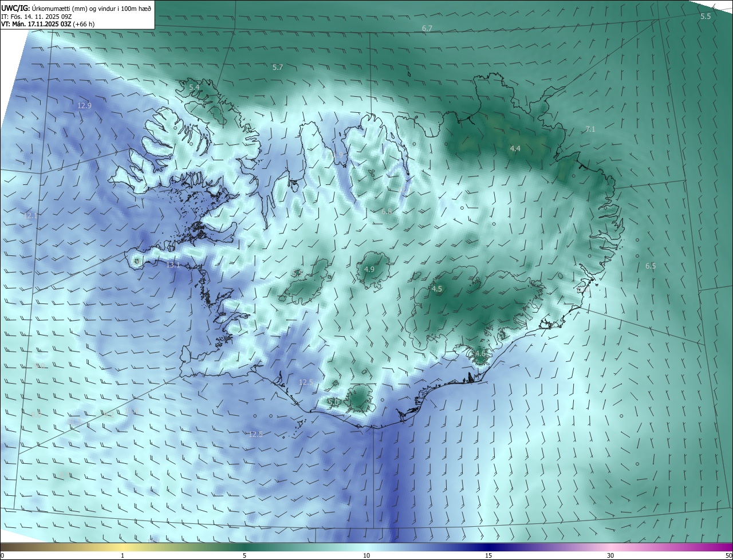The width and height of the screenshot is (733, 560).
Task: Select the 6.8 value label
Action: click(387, 211)
